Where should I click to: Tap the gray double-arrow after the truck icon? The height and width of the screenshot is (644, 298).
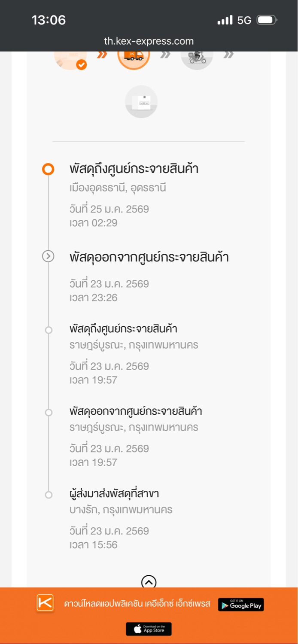point(165,55)
